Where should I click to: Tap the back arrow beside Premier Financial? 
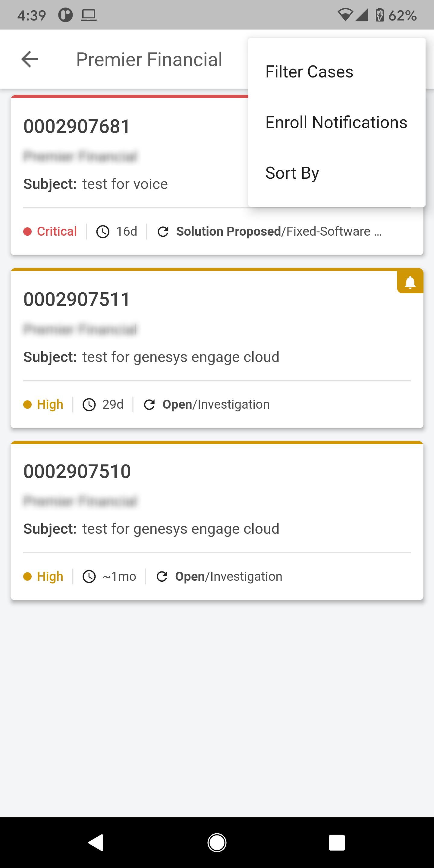tap(30, 59)
